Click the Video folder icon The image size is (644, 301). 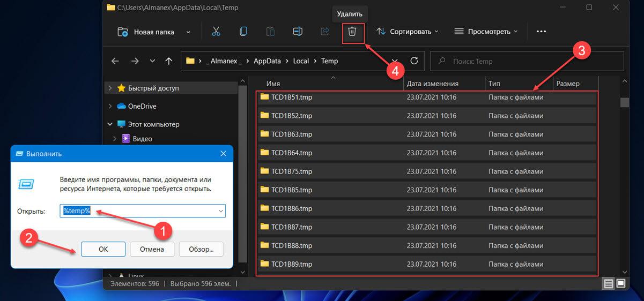click(127, 139)
